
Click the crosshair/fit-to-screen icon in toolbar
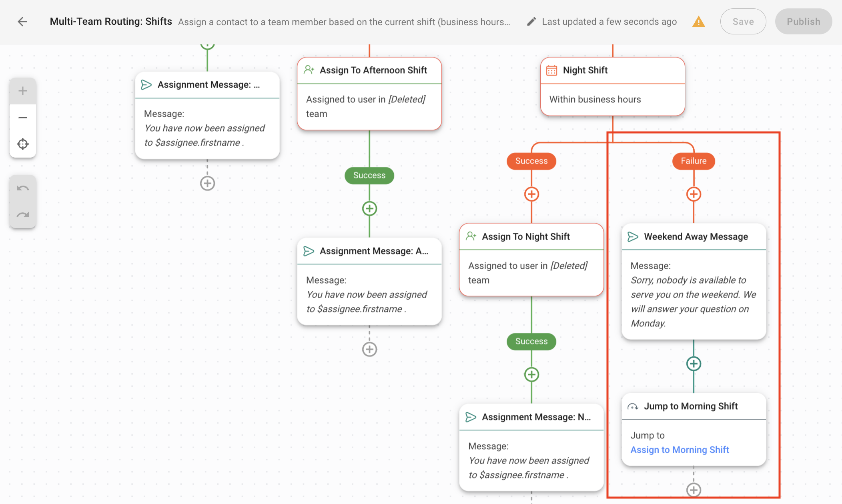22,144
